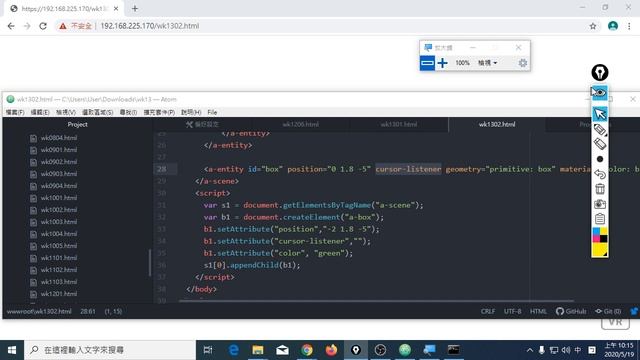Open wk0804.html in project tree
This screenshot has width=640, height=360.
pos(58,138)
